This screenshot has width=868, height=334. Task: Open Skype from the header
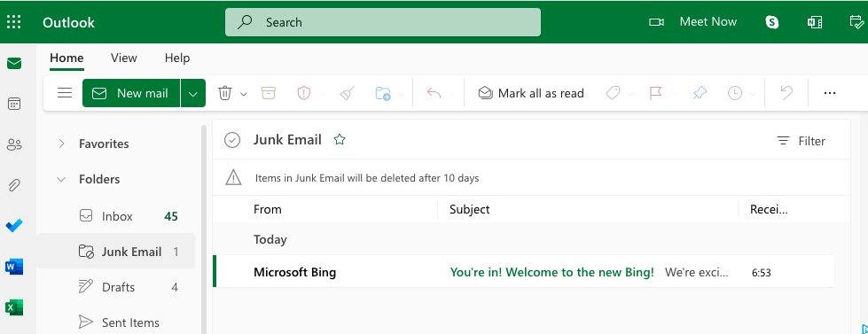(771, 22)
